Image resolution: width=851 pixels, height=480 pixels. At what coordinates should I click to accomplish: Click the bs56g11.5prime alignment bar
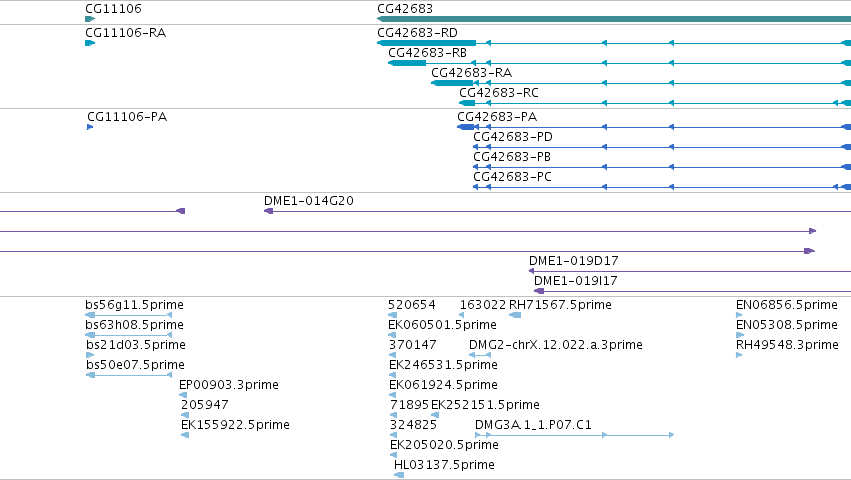pos(129,315)
